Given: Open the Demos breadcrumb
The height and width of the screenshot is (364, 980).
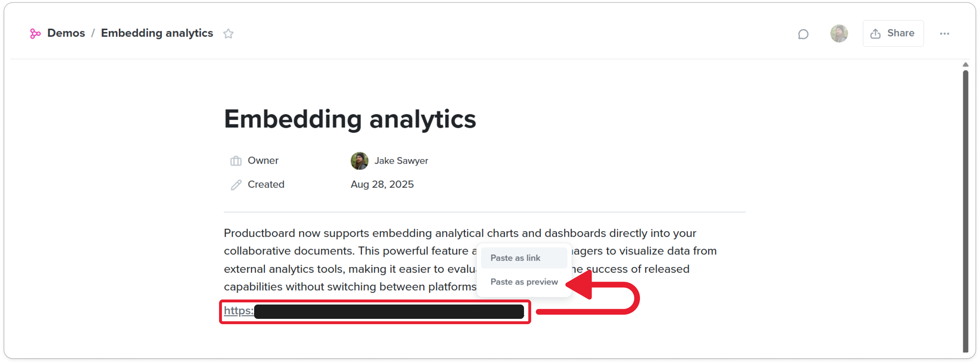Looking at the screenshot, I should pyautogui.click(x=66, y=33).
